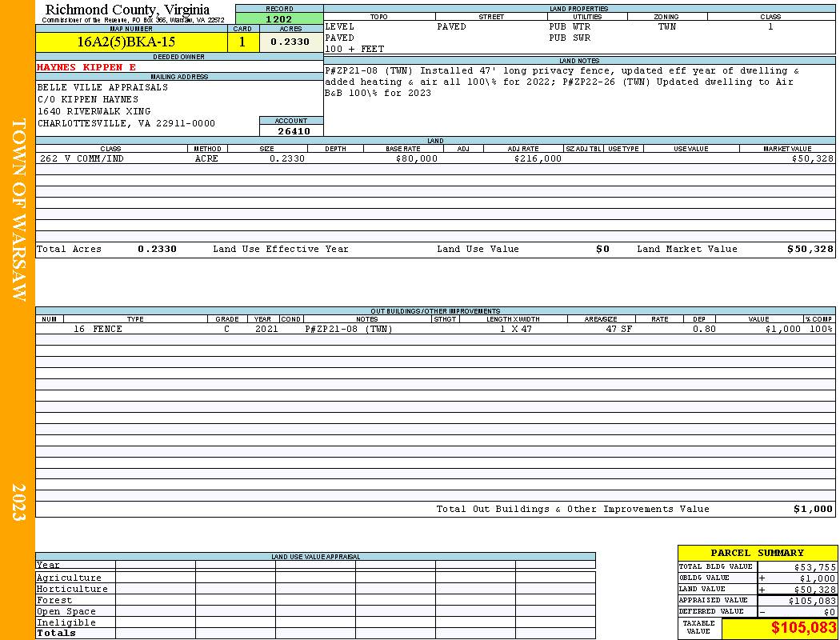Select Total Out Buildings value $1,000
This screenshot has width=840, height=640.
click(814, 510)
